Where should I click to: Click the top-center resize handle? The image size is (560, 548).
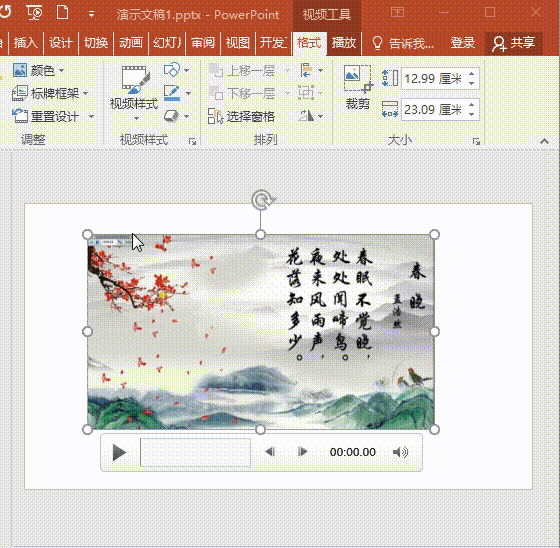tap(261, 234)
